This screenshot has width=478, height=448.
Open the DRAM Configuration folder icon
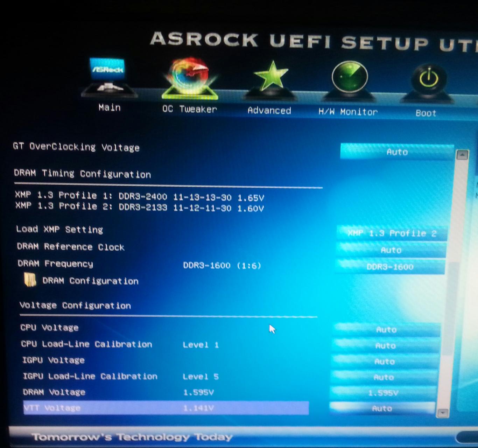coord(30,280)
